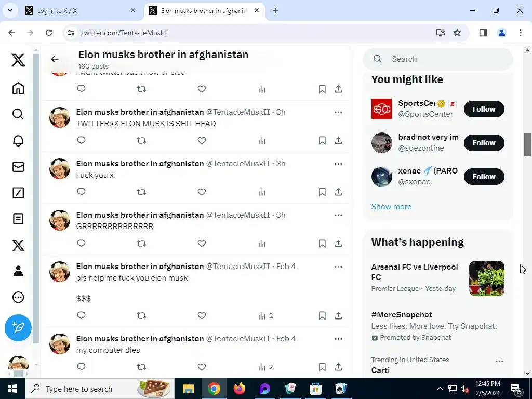Viewport: 532px width, 399px height.
Task: Go back with profile header arrow
Action: 55,59
